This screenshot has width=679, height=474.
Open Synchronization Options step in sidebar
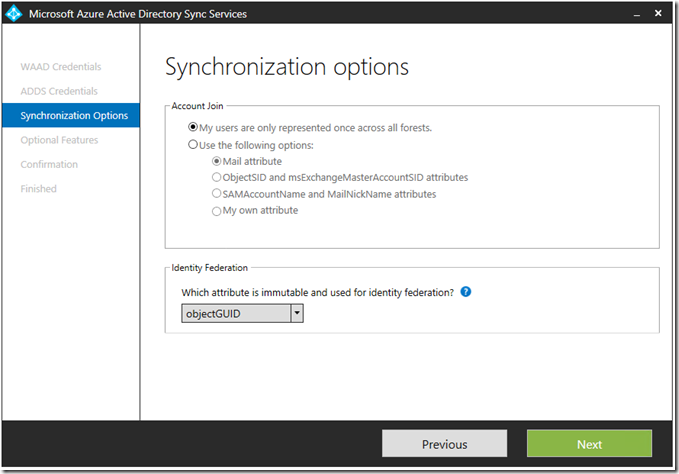(71, 115)
